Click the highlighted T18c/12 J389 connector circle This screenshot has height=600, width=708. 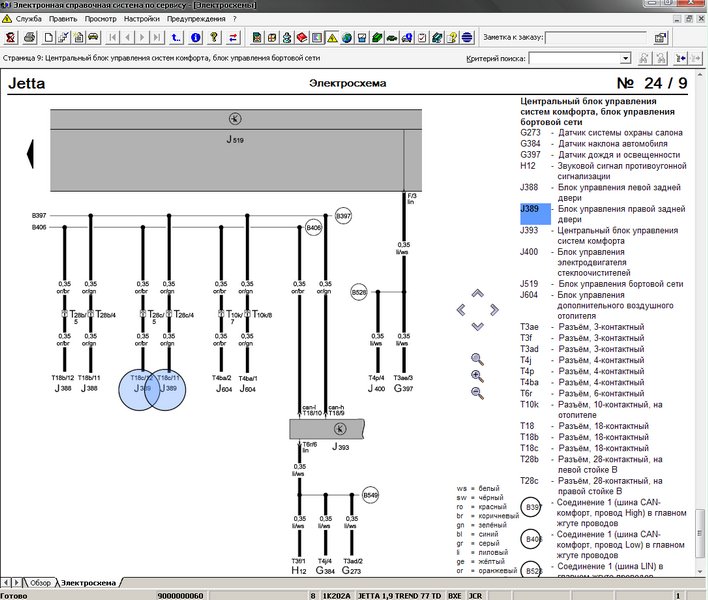139,390
